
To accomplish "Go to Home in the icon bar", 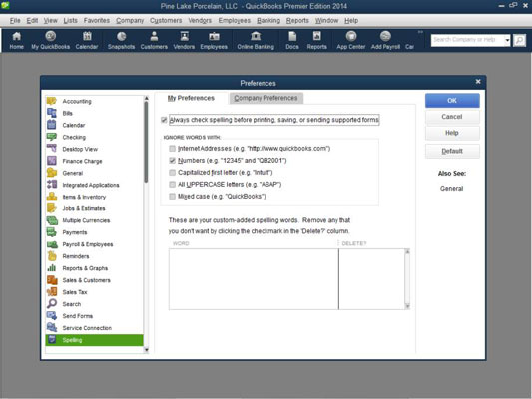I will tap(16, 40).
